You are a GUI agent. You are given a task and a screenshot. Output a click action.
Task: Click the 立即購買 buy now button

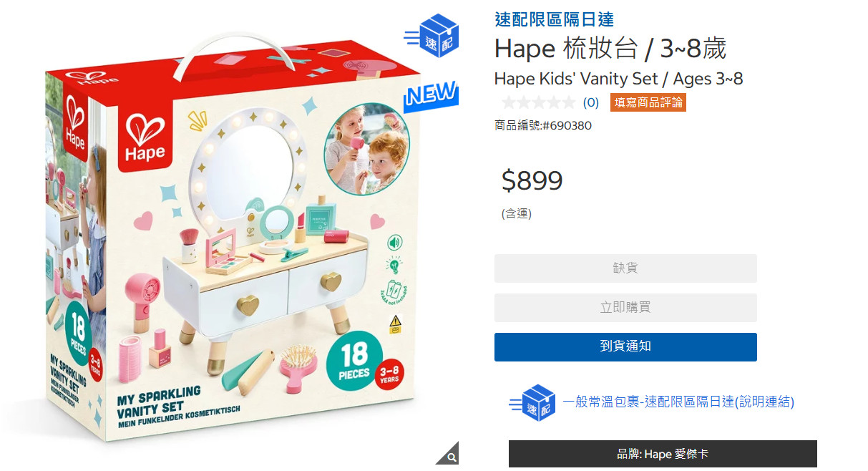pos(625,308)
